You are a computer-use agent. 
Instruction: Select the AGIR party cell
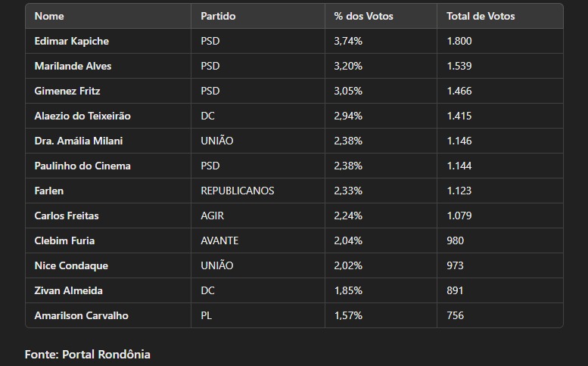213,216
